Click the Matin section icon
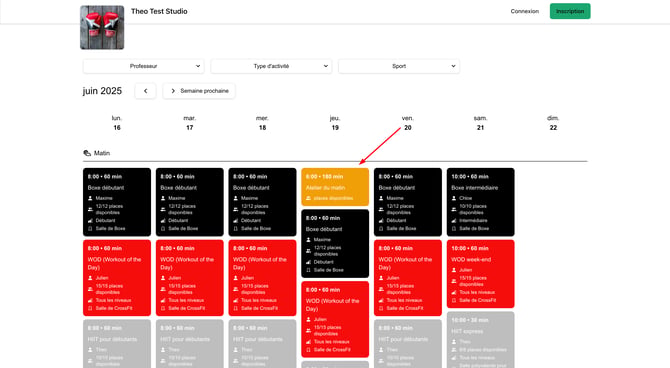Image resolution: width=670 pixels, height=368 pixels. point(87,153)
